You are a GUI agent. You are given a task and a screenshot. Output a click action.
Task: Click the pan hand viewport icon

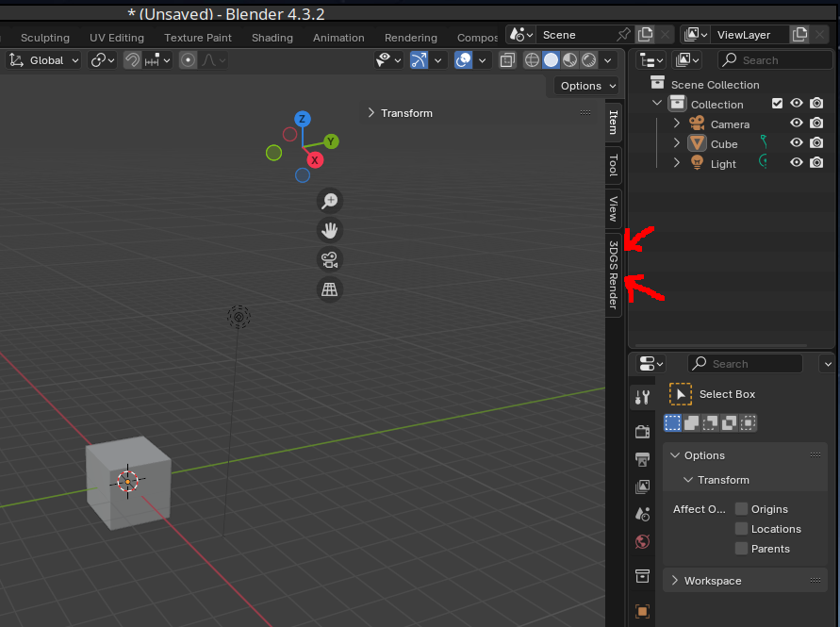click(x=330, y=230)
